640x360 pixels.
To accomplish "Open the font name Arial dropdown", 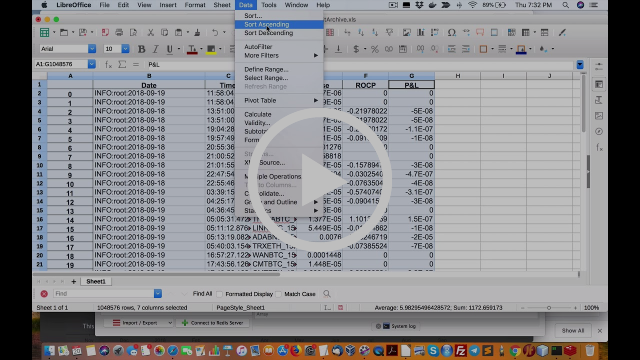I will pyautogui.click(x=92, y=49).
